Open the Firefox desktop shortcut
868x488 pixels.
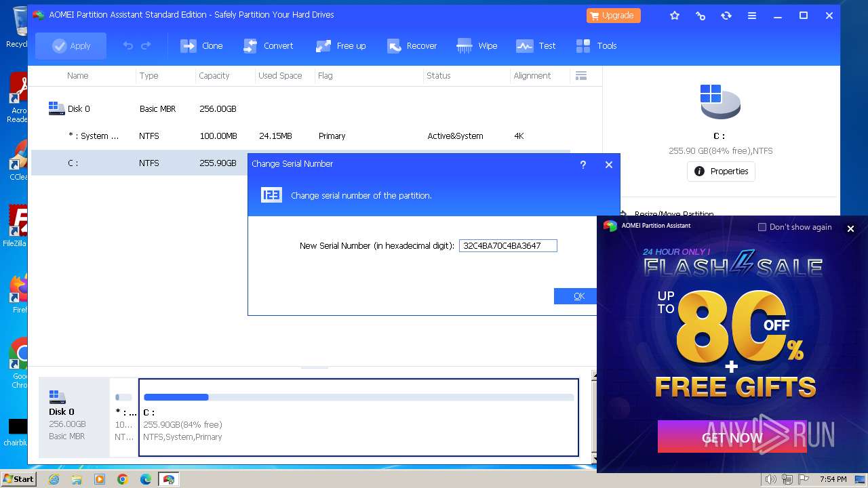point(18,293)
